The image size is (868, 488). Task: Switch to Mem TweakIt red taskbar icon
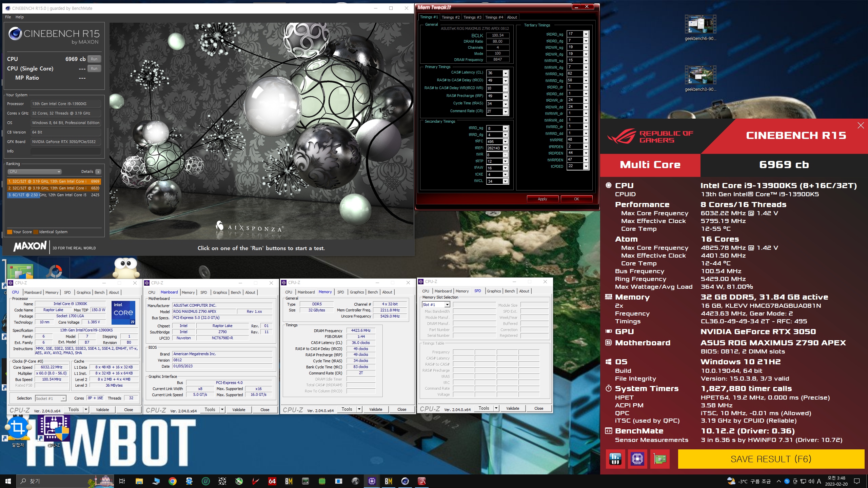(422, 481)
